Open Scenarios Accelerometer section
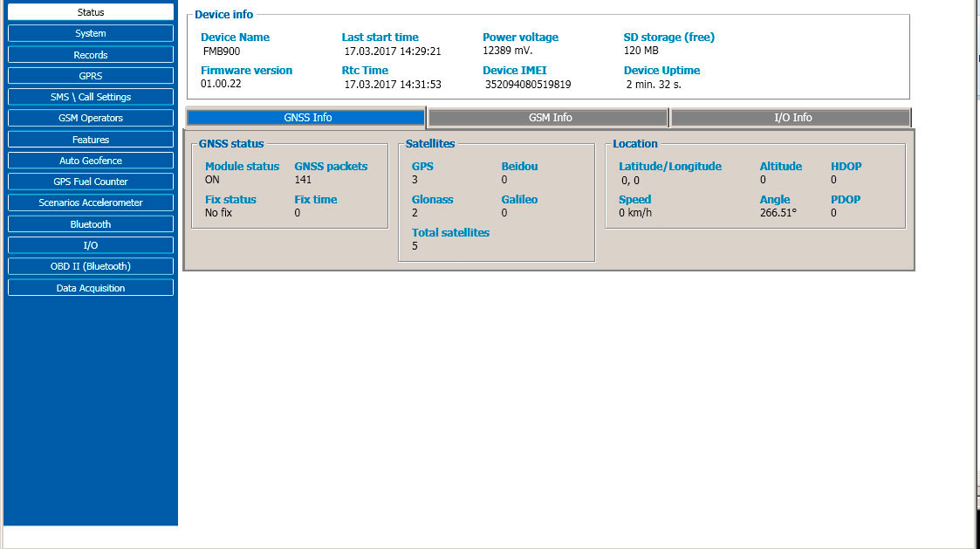Screen dimensions: 980x549 coord(90,202)
